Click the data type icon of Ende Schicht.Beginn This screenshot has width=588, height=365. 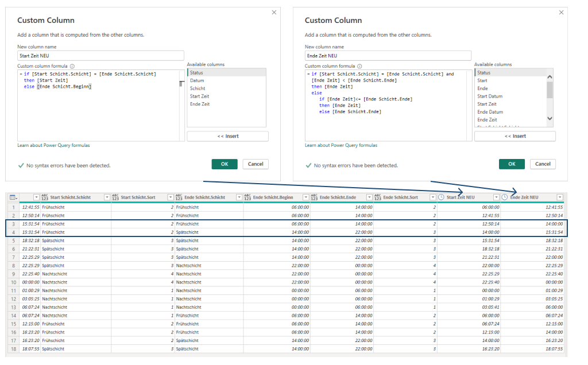click(x=248, y=197)
